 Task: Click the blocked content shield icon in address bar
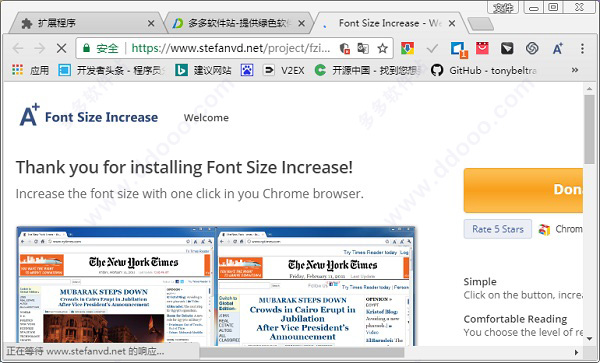[x=344, y=48]
